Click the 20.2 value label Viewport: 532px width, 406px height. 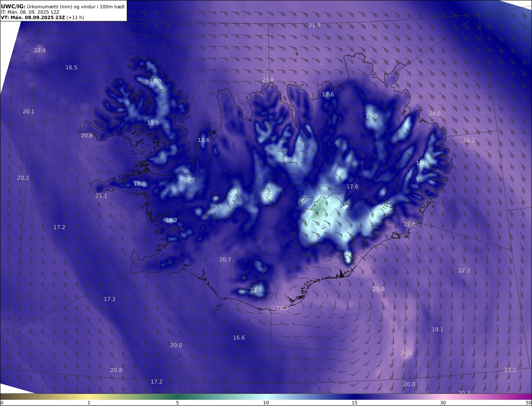pyautogui.click(x=23, y=178)
